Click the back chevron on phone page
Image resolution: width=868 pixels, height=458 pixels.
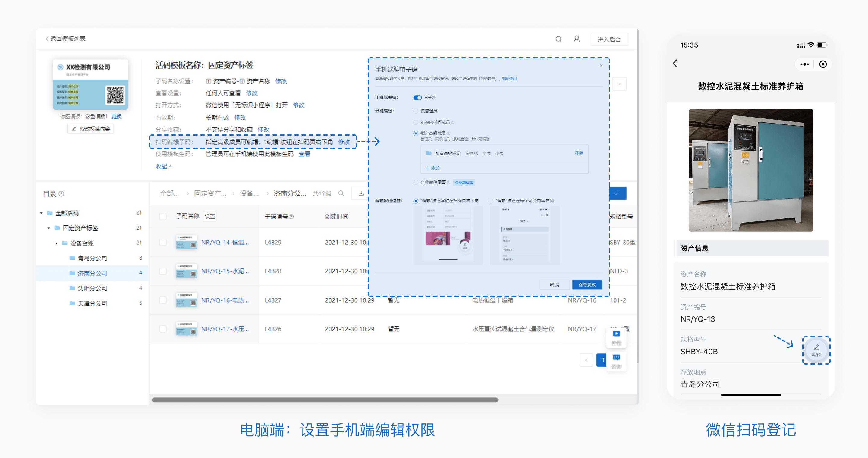675,64
